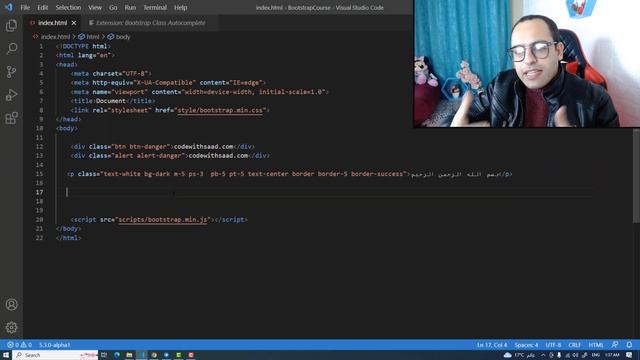Click the editor vertical scrollbar
This screenshot has width=640, height=360.
coord(636,176)
